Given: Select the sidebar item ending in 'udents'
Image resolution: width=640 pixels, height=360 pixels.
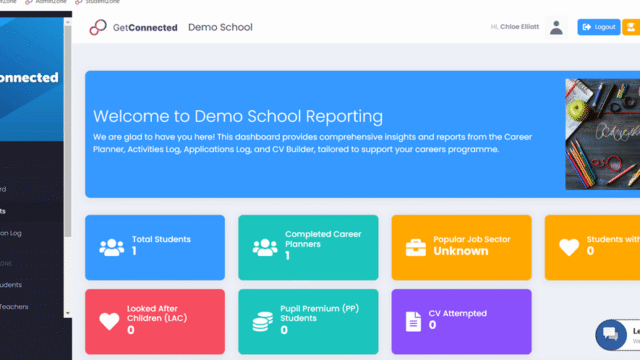Looking at the screenshot, I should pyautogui.click(x=11, y=284).
